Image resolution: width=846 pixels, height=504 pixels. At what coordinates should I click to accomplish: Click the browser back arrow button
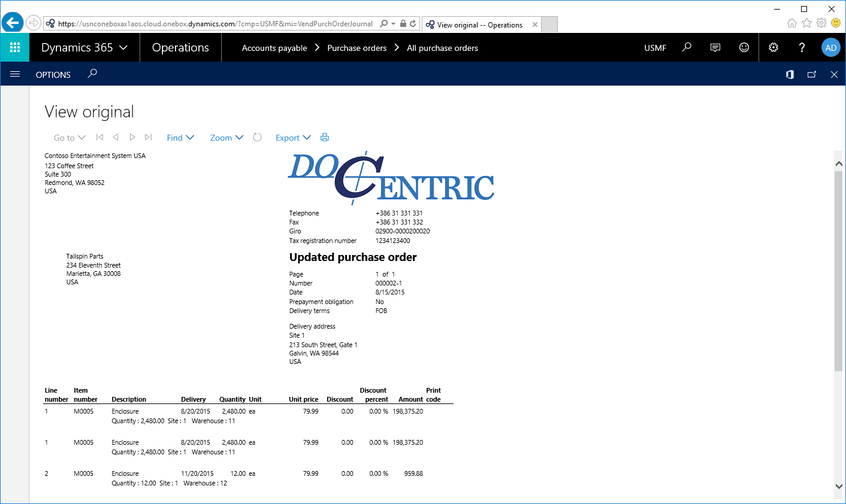click(x=13, y=23)
